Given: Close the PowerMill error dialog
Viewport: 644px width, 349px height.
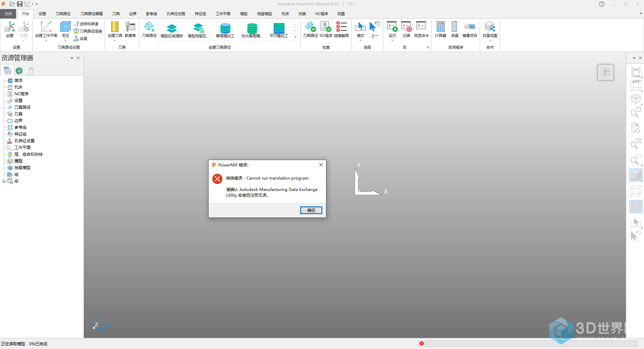Looking at the screenshot, I should point(321,165).
